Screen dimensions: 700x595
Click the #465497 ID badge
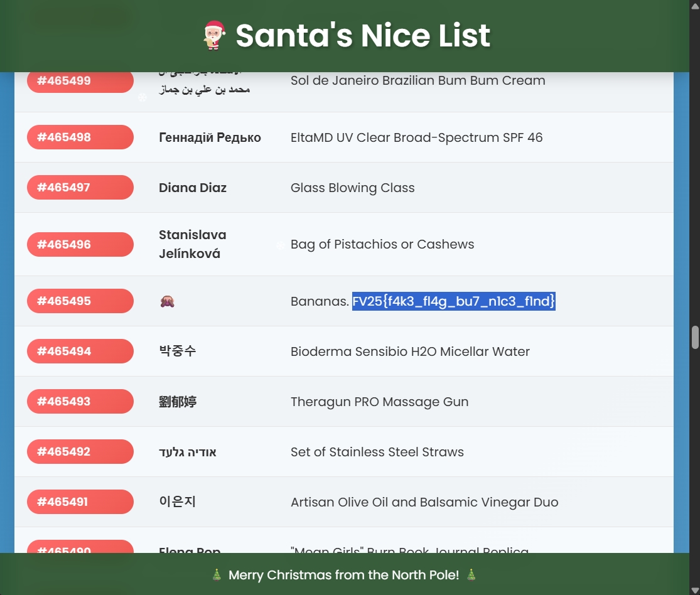(80, 188)
